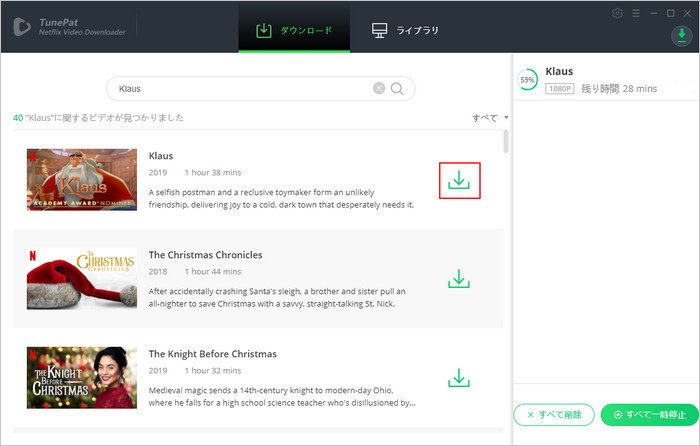This screenshot has width=700, height=446.
Task: Click 残り時間 28 mins text
Action: click(x=619, y=88)
